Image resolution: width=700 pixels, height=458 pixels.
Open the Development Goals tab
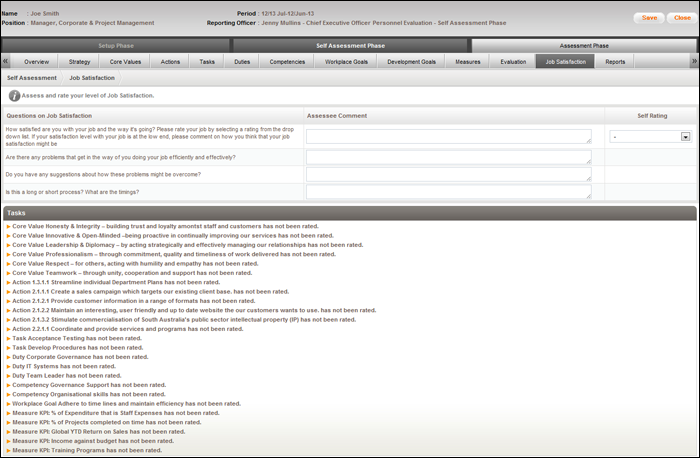[x=412, y=62]
